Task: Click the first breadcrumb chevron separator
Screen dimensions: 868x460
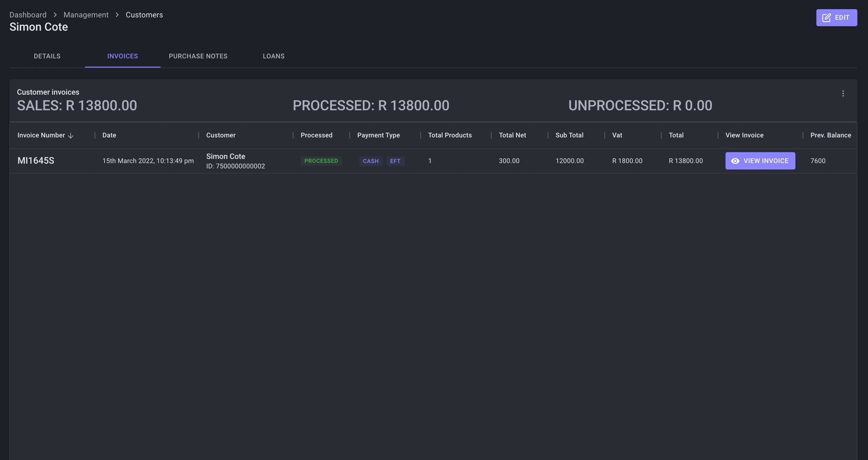Action: (x=55, y=15)
